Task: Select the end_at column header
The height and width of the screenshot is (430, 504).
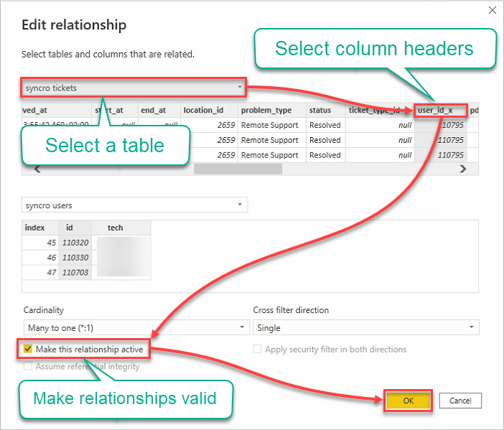Action: click(159, 111)
